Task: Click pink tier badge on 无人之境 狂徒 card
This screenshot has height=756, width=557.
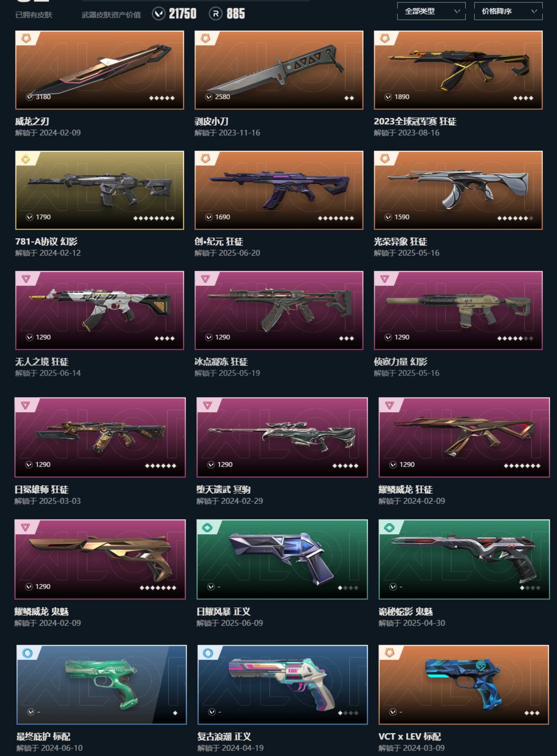Action: pyautogui.click(x=25, y=279)
